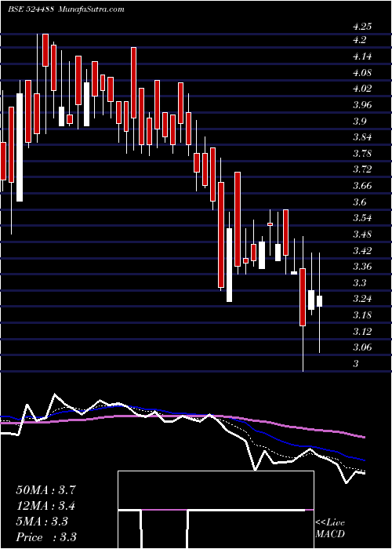Viewport: 392px width, 549px height.
Task: Click the blue 12MA line's right end
Action: point(364,460)
